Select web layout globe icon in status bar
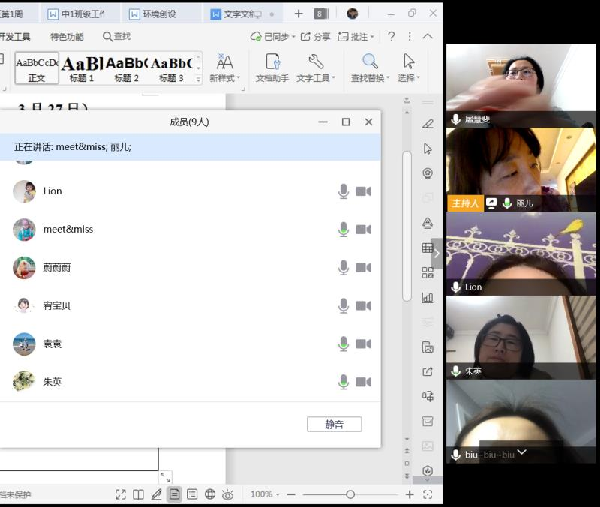 (x=210, y=494)
